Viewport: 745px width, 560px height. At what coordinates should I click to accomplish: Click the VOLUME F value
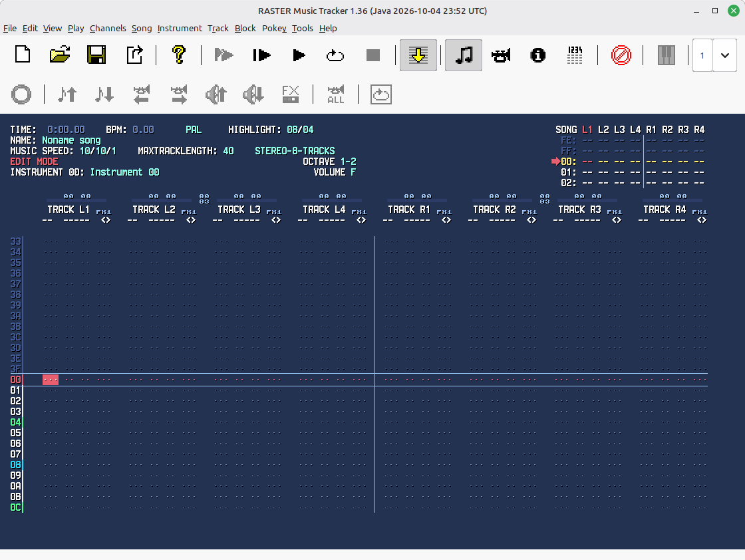click(353, 172)
